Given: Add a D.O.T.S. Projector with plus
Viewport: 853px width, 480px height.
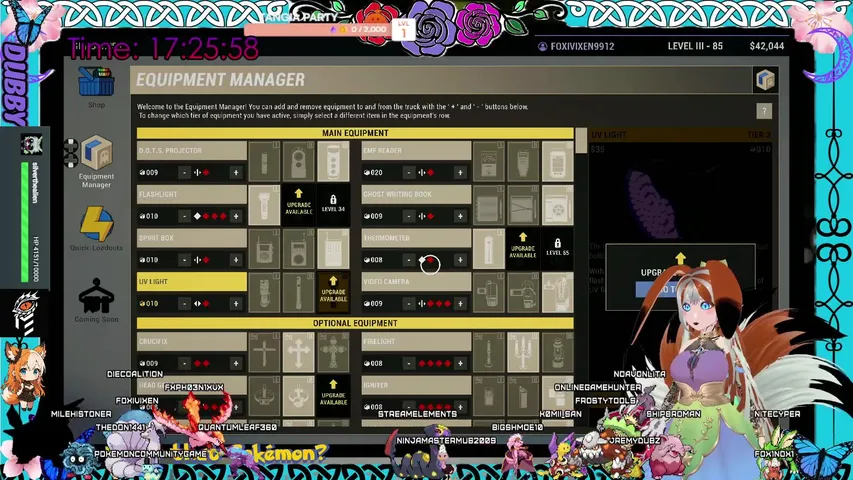Looking at the screenshot, I should 236,173.
